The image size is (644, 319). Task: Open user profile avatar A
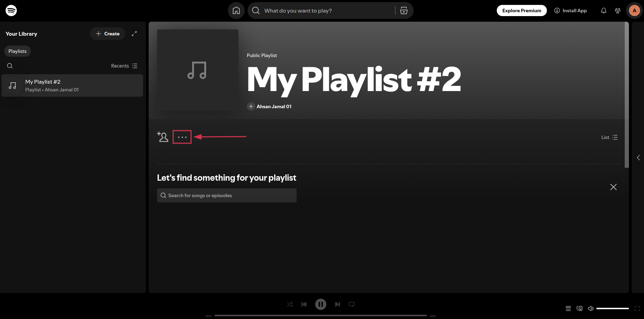[x=634, y=11]
